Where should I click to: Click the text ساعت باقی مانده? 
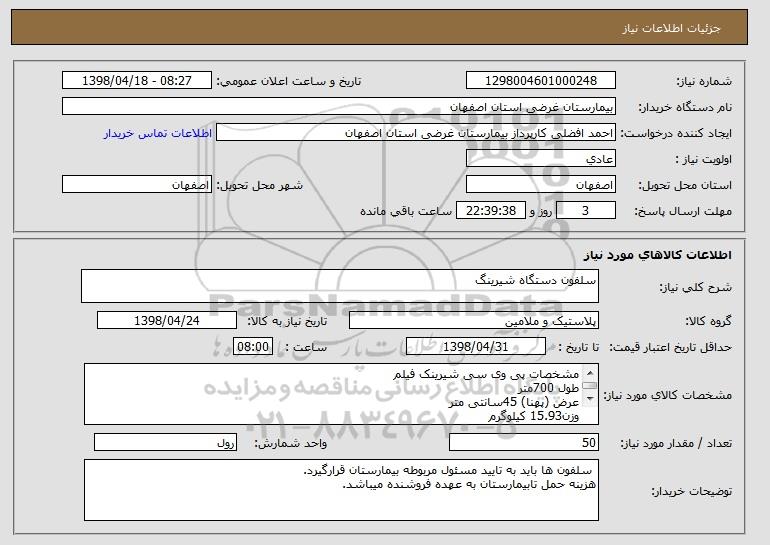pyautogui.click(x=406, y=211)
